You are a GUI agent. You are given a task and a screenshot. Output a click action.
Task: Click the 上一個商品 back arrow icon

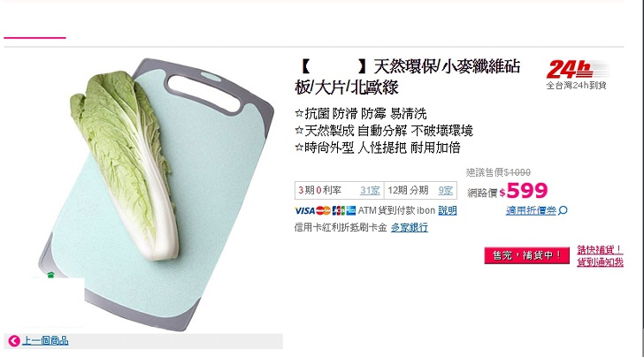tap(14, 341)
